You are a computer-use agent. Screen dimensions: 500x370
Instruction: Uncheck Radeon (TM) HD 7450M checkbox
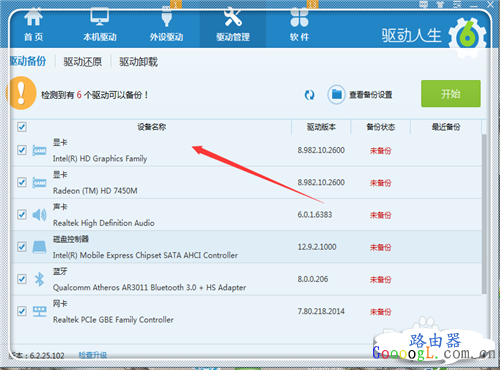click(22, 182)
